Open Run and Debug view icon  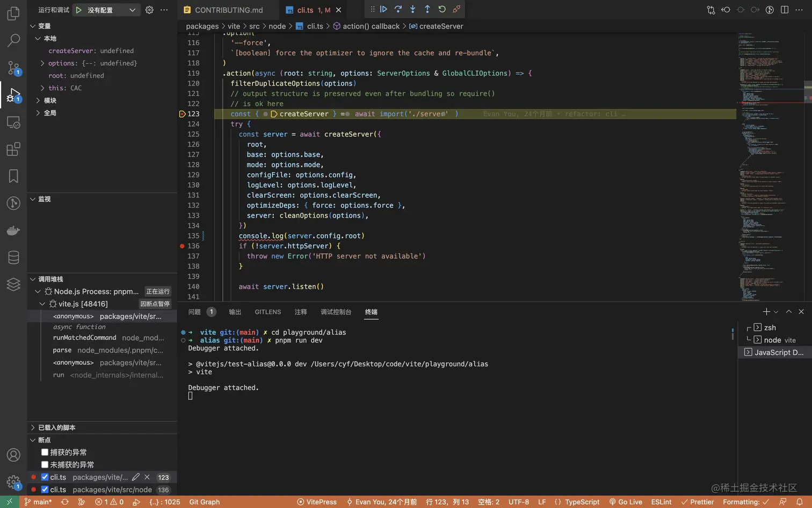click(13, 95)
